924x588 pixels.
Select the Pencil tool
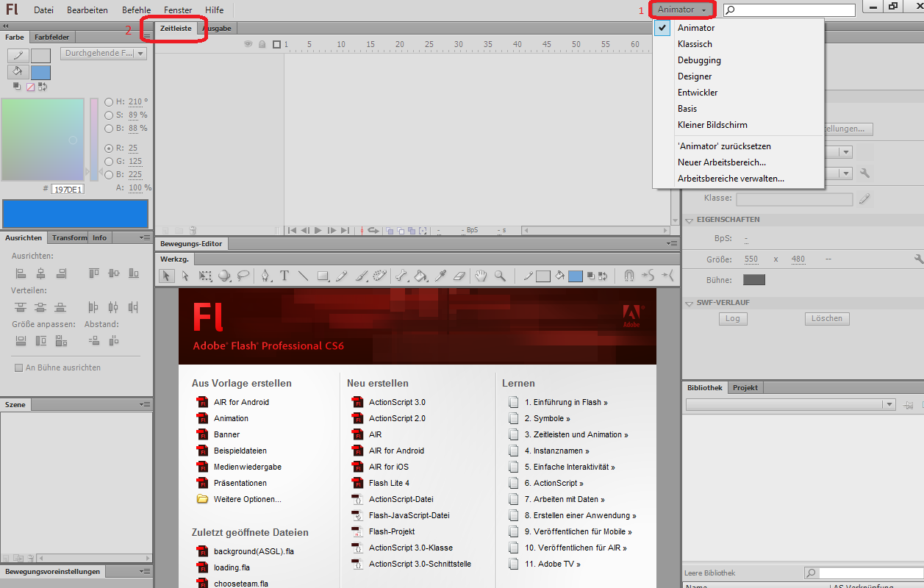(x=342, y=276)
